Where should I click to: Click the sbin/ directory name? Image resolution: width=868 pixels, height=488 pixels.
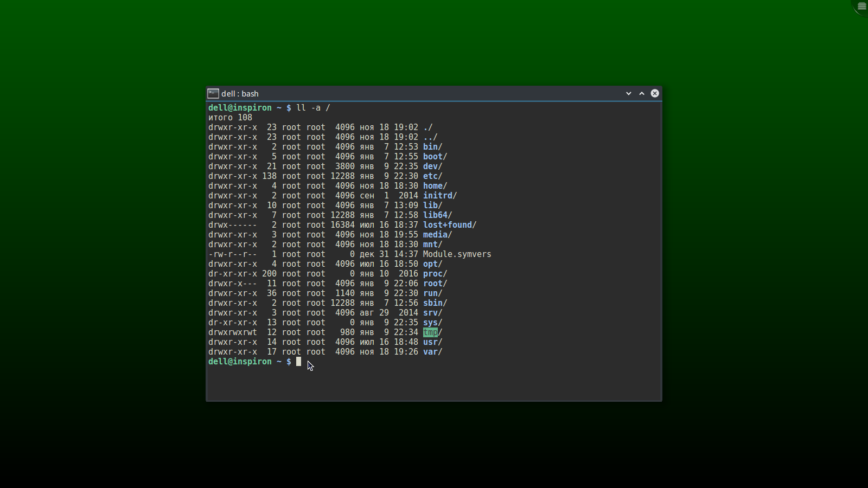[435, 303]
